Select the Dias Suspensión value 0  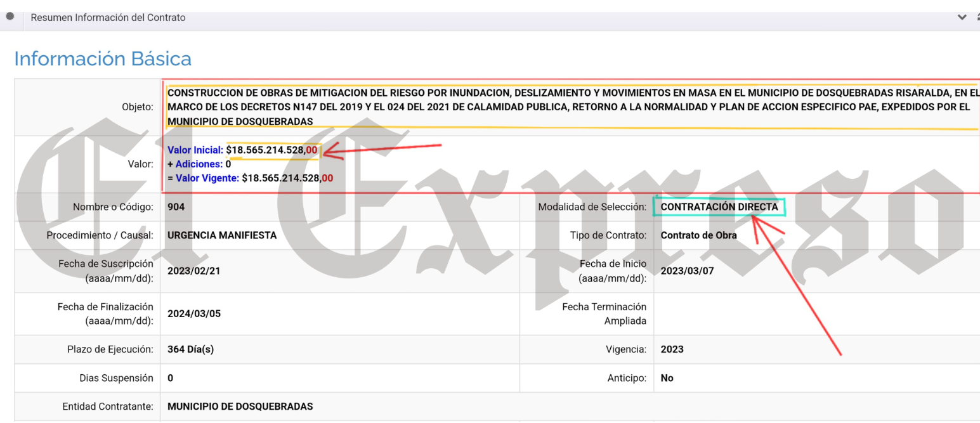[170, 378]
